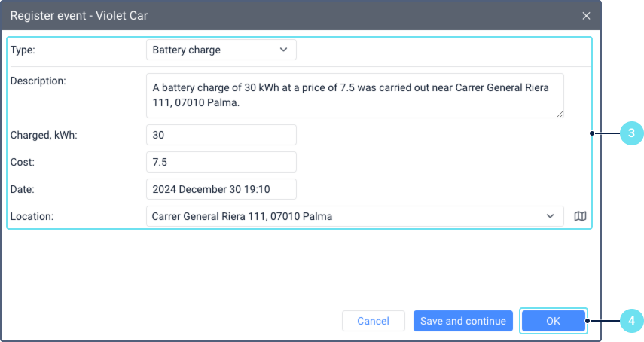Screen dimensions: 644x342
Task: Click the Date: field label
Action: point(23,189)
